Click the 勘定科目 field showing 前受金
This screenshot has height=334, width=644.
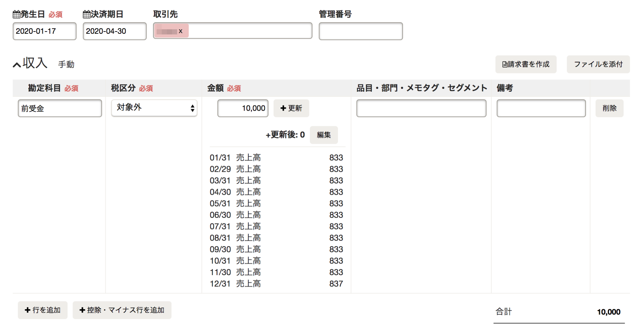pyautogui.click(x=60, y=108)
